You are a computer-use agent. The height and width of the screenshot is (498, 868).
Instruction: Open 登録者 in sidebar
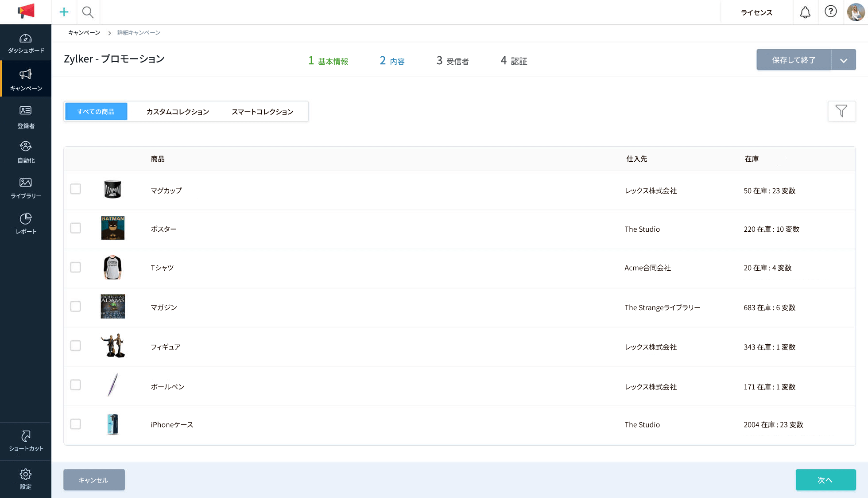(x=26, y=117)
